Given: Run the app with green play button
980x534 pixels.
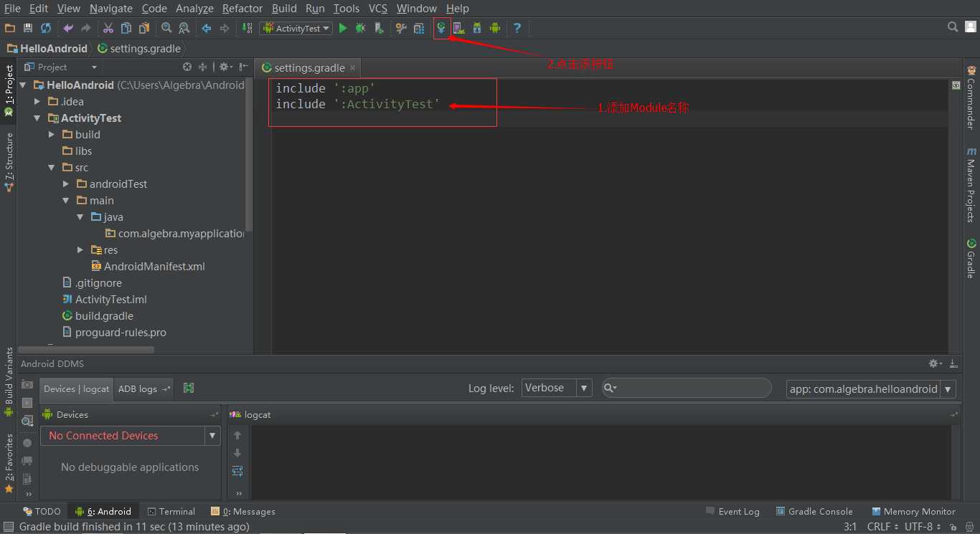Looking at the screenshot, I should point(343,28).
